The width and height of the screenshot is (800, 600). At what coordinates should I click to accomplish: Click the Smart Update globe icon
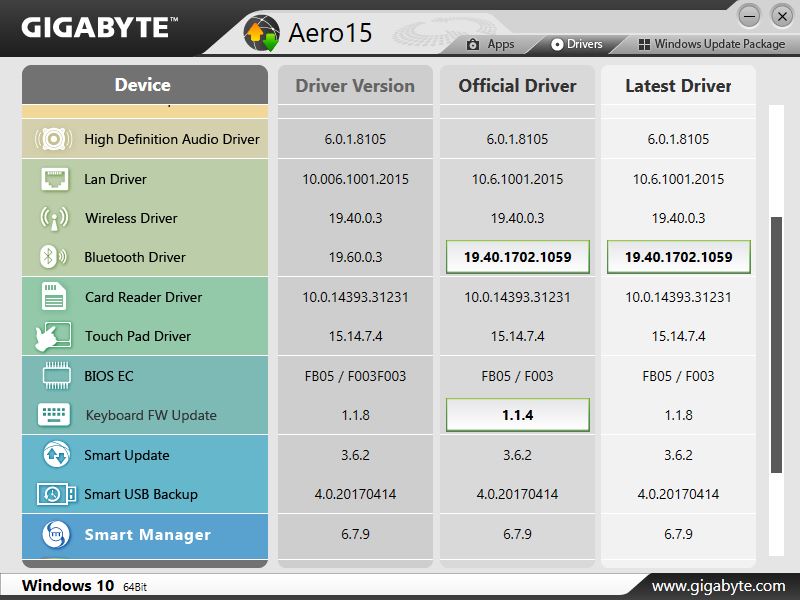[x=56, y=455]
